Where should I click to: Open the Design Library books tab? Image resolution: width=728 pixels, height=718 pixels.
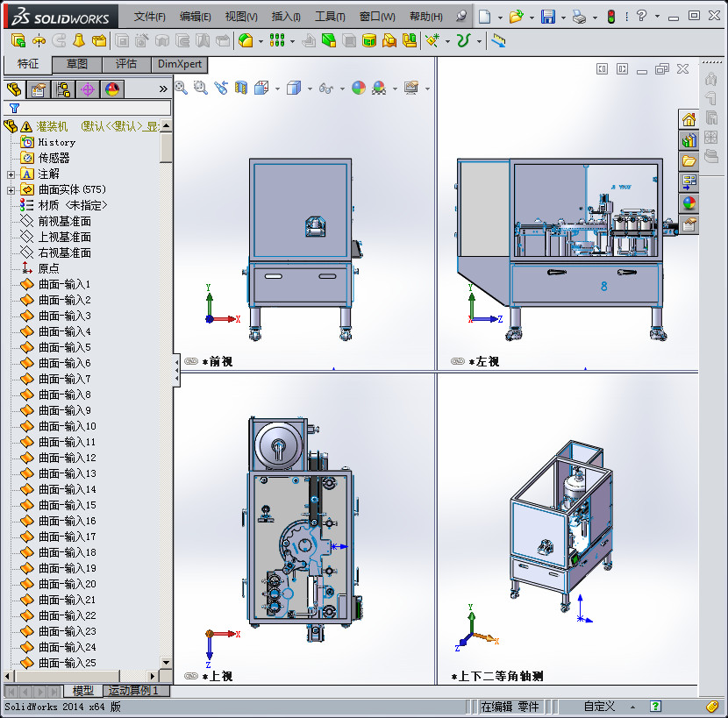point(689,140)
